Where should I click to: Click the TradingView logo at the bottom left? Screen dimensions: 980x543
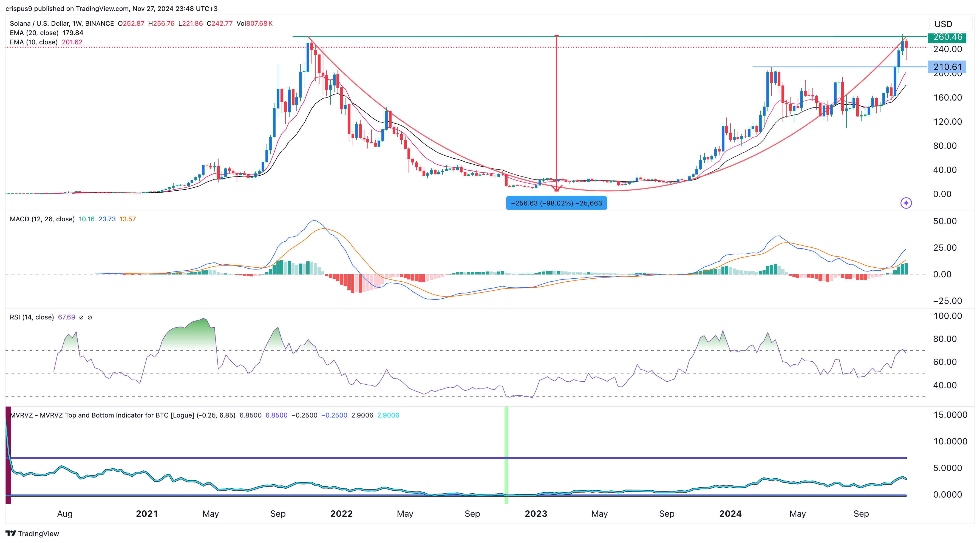click(32, 533)
